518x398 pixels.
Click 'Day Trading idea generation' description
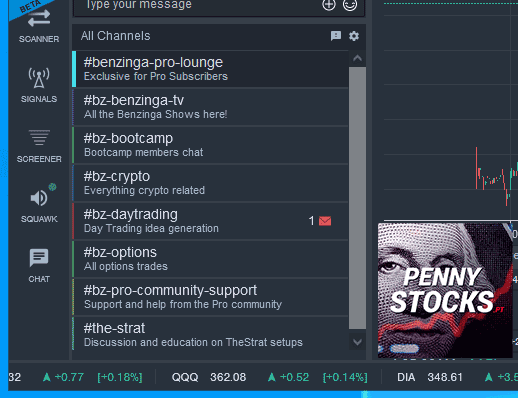coord(151,228)
